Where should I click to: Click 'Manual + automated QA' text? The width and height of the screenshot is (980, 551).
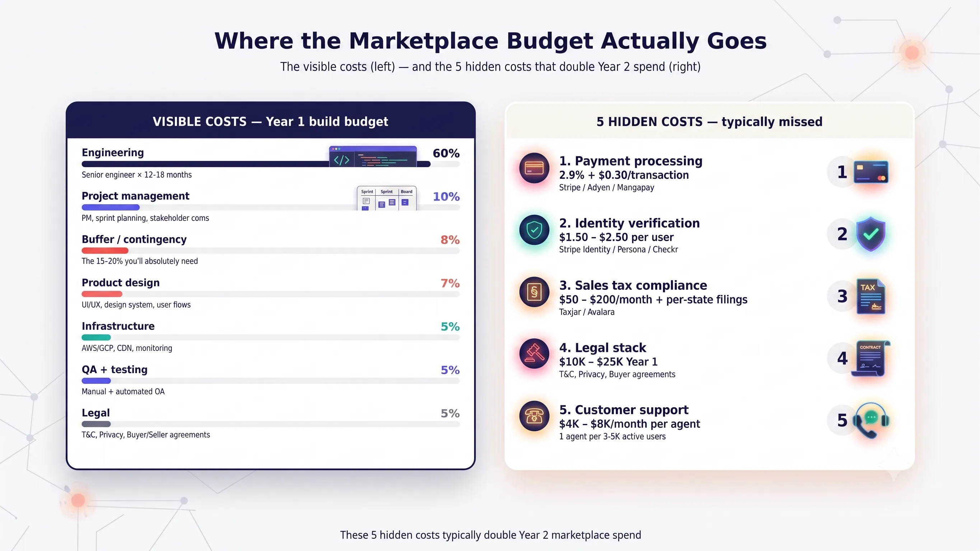(x=123, y=392)
